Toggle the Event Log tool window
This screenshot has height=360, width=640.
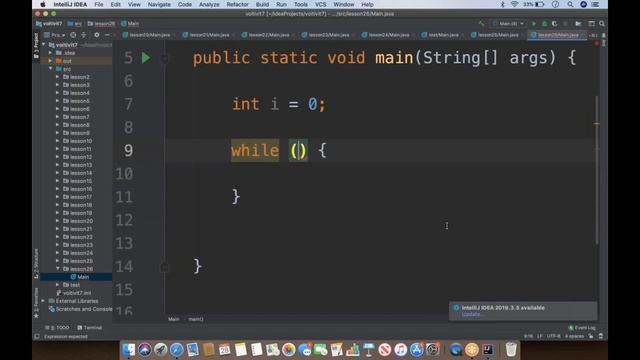point(582,327)
